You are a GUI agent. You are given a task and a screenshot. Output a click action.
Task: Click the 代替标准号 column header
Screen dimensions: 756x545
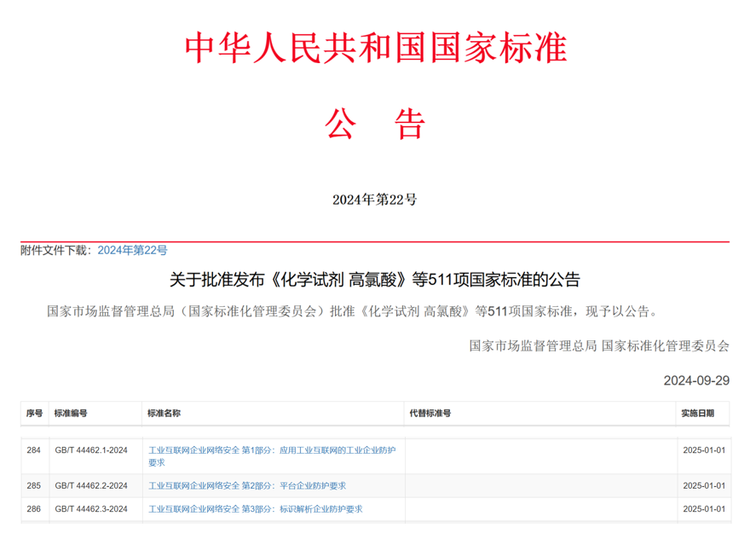coord(430,414)
